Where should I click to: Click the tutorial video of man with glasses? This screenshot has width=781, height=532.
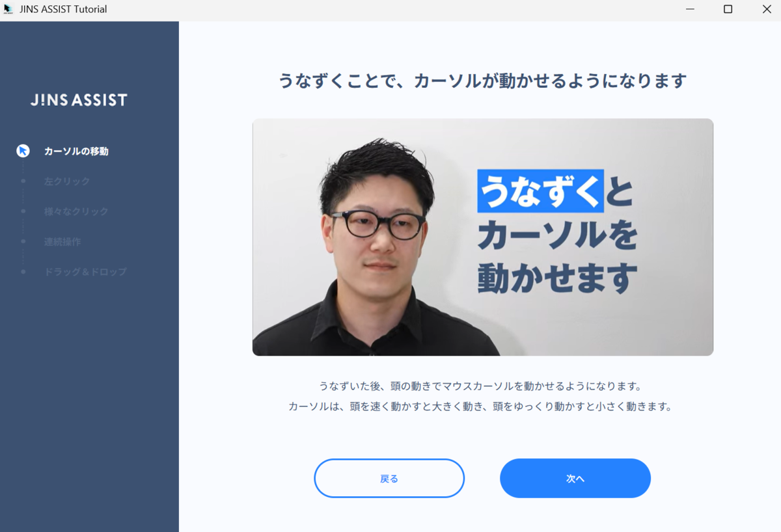point(483,237)
